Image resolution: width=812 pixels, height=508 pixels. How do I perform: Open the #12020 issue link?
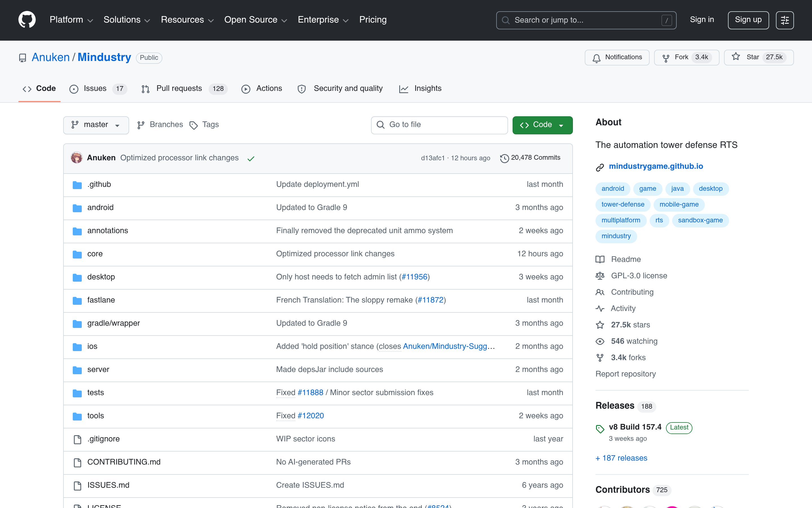[x=311, y=416]
